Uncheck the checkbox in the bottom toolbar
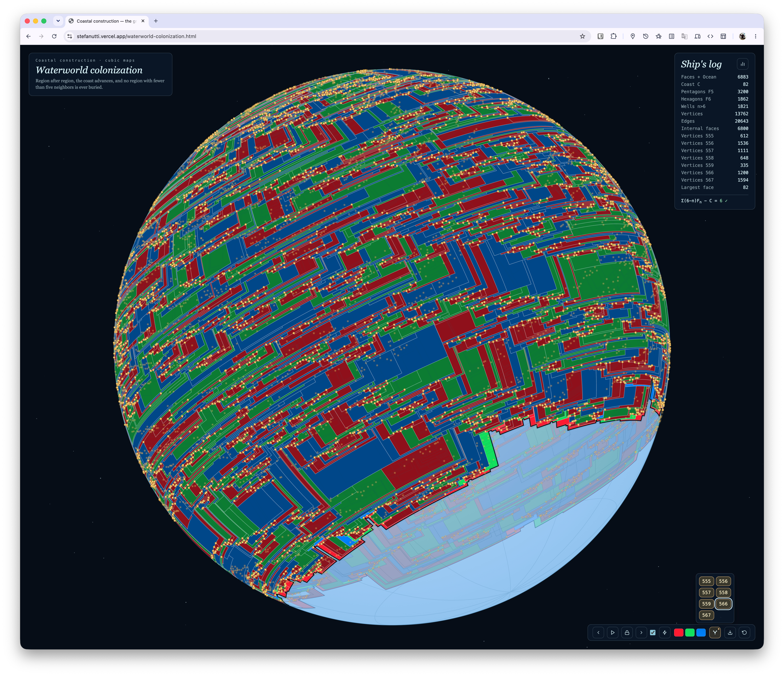784x676 pixels. 653,633
